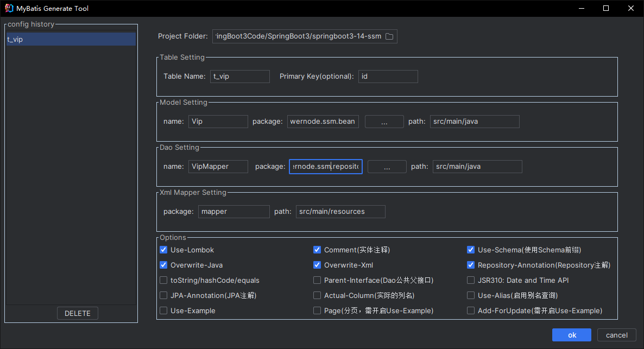Click the Xml Mapper package field

coord(233,212)
